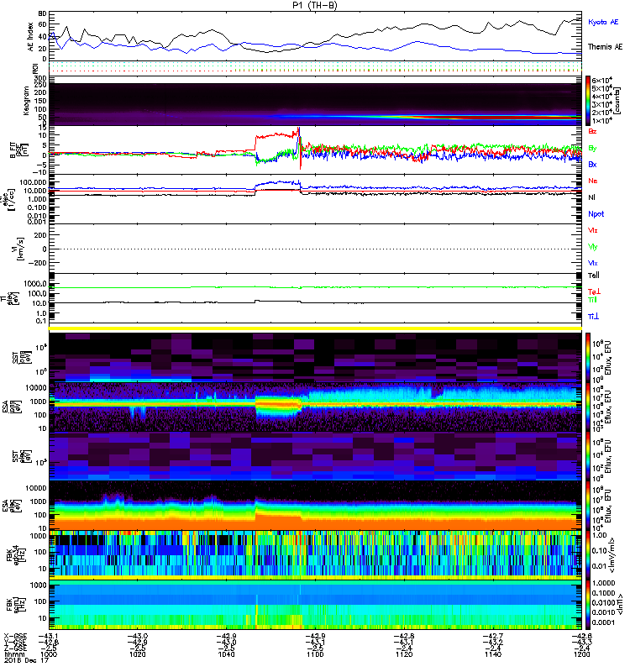Select the Themis AE legend label
This screenshot has height=672, width=630.
click(x=605, y=47)
